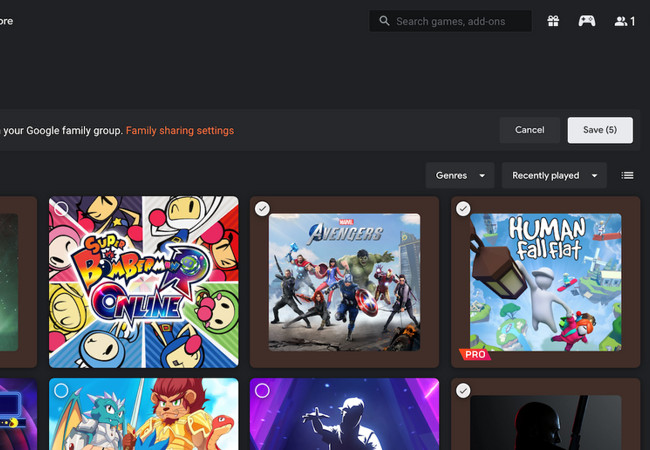Screen dimensions: 650x450
Task: Select the Super Bomberman R Online checkbox
Action: click(x=61, y=209)
